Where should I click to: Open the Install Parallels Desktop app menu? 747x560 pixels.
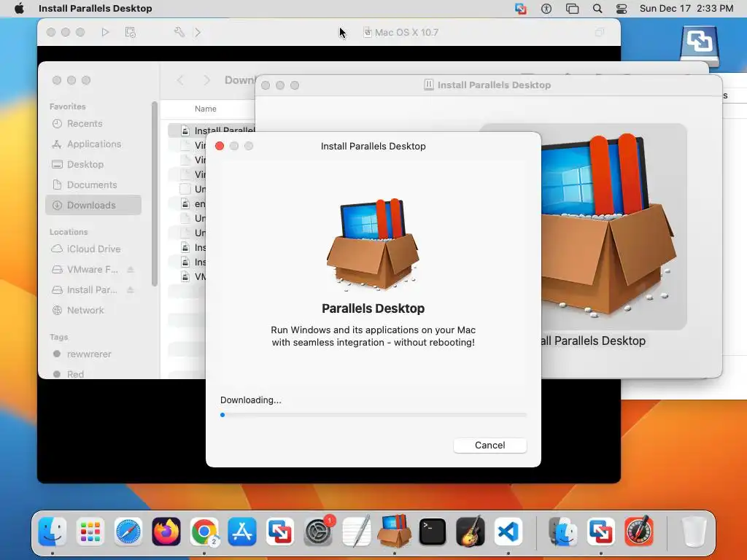point(96,9)
